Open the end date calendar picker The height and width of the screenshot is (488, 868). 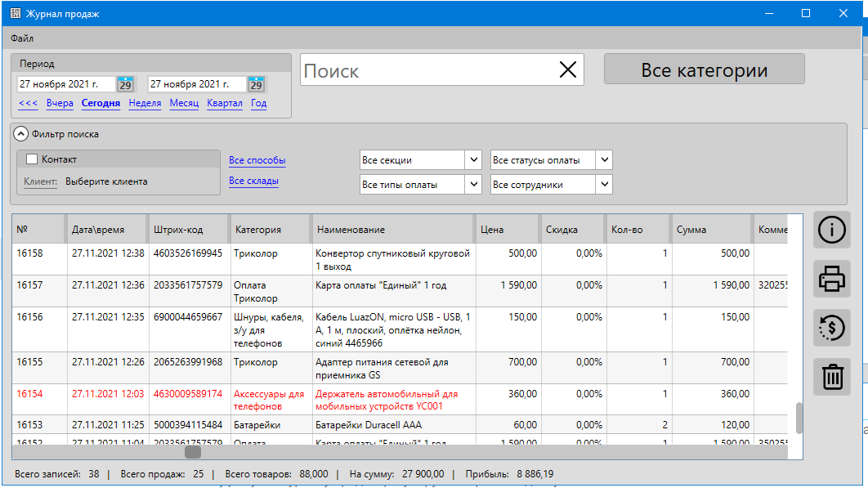(x=256, y=84)
